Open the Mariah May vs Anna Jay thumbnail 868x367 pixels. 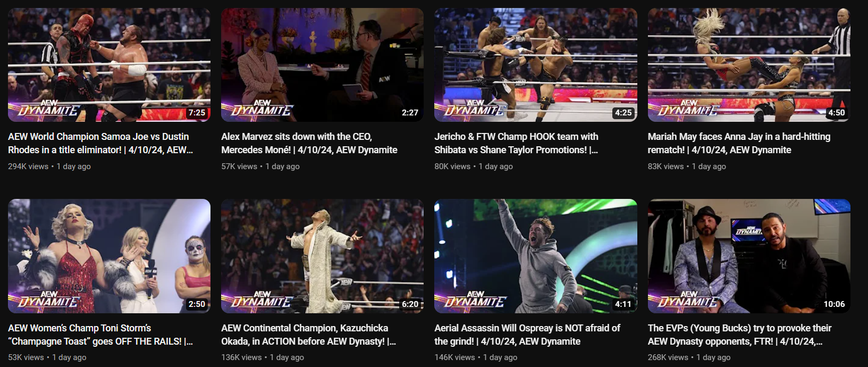pos(749,65)
